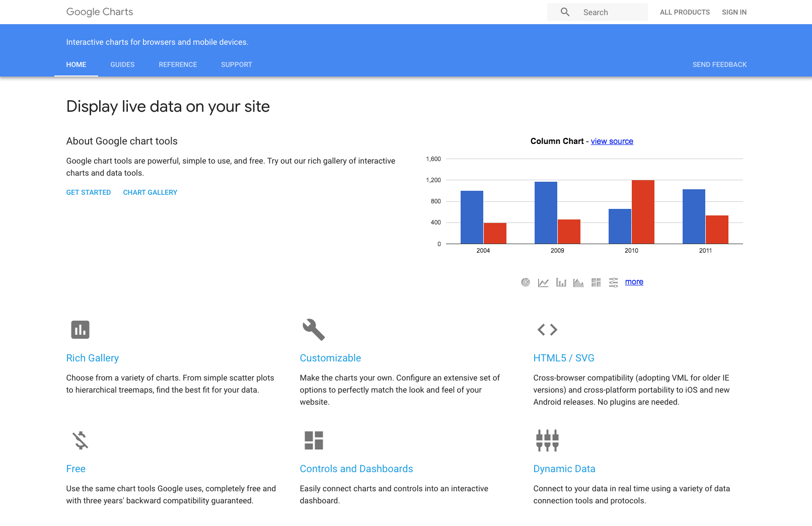Select the controls slider chart icon

point(613,282)
